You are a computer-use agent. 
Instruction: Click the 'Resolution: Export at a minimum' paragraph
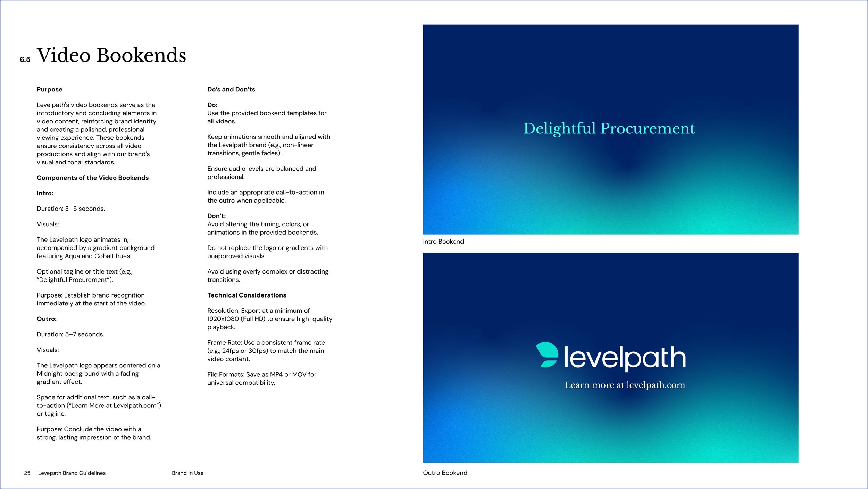coord(270,319)
